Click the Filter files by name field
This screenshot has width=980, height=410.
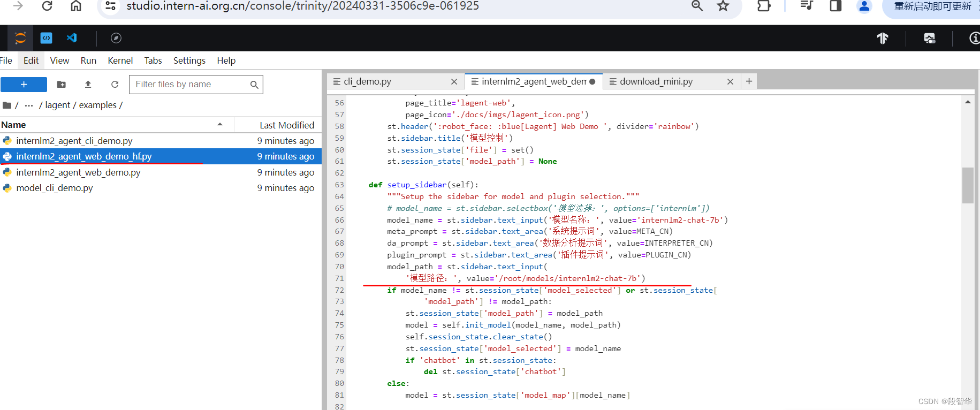[196, 85]
